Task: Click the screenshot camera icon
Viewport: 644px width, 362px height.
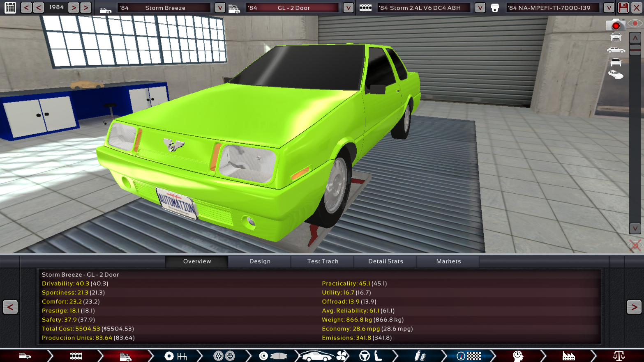Action: [615, 25]
